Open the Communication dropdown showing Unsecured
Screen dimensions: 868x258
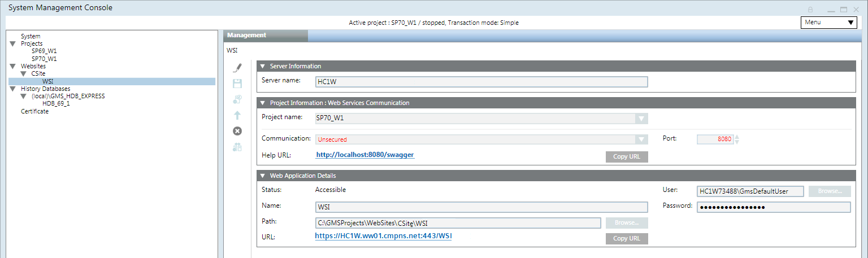(641, 139)
